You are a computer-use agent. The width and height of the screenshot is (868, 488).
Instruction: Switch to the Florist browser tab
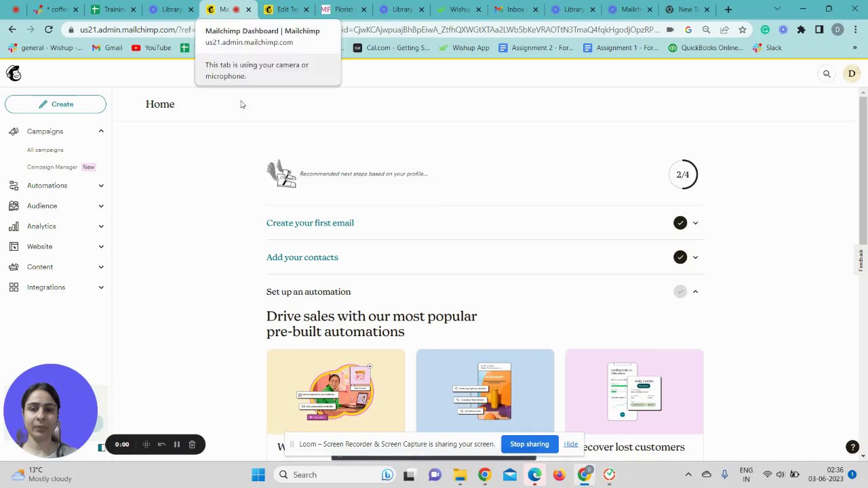[344, 9]
